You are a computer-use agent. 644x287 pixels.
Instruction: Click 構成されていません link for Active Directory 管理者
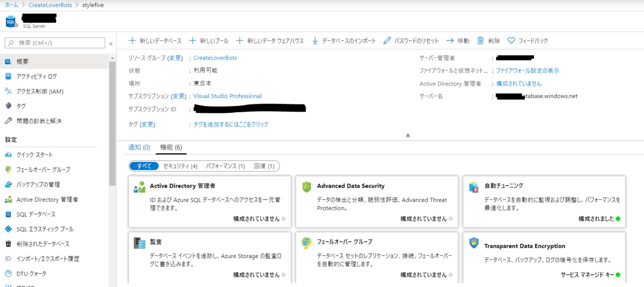coord(519,84)
